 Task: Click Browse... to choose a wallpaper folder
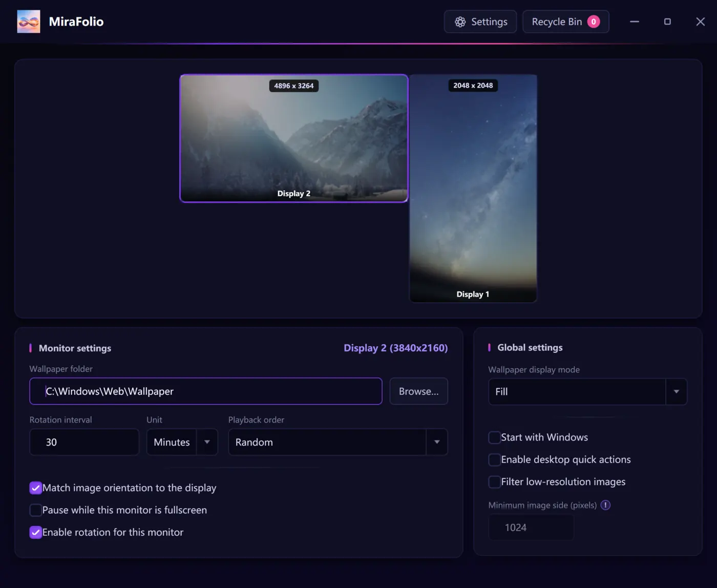click(x=419, y=391)
